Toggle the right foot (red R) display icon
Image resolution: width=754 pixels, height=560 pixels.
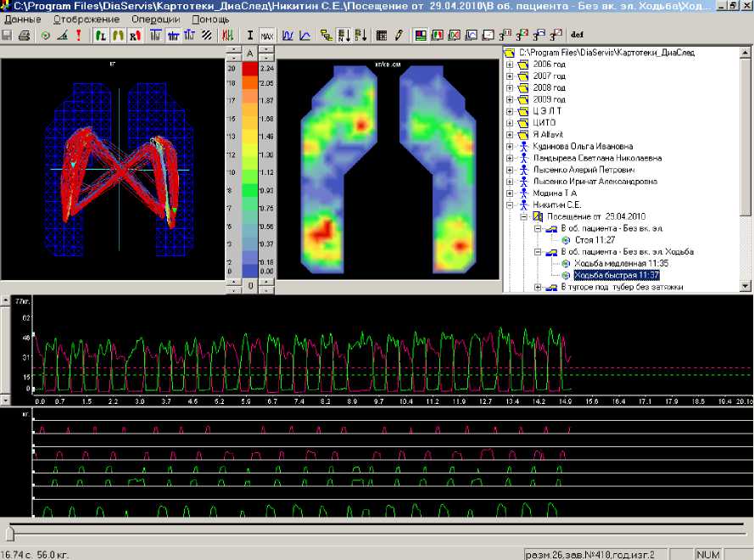click(x=133, y=36)
